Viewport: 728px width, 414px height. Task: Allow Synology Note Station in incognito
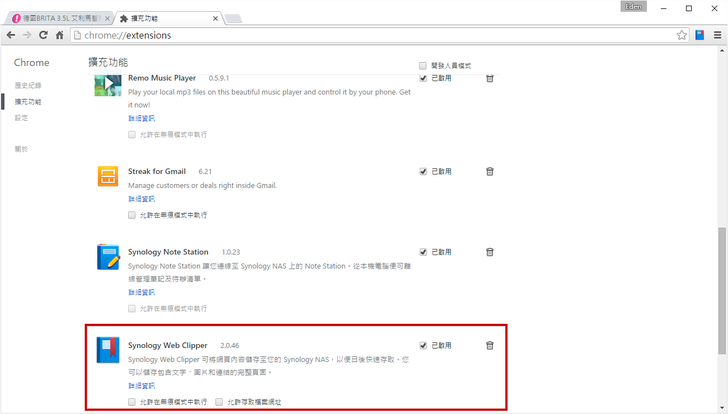tap(132, 309)
